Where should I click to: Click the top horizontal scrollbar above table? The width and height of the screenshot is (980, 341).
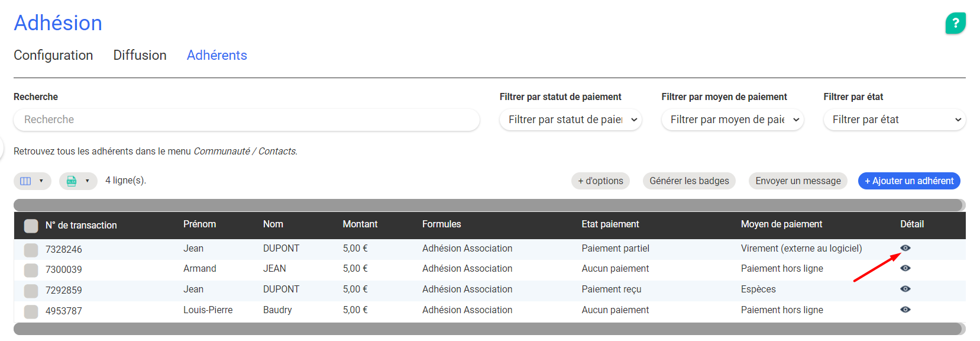click(489, 205)
